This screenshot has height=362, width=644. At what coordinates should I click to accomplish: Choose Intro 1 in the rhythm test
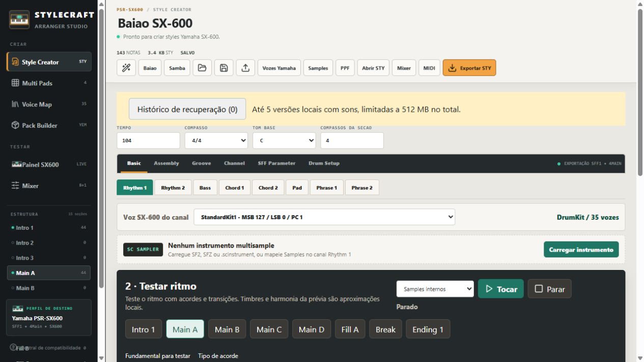point(144,329)
